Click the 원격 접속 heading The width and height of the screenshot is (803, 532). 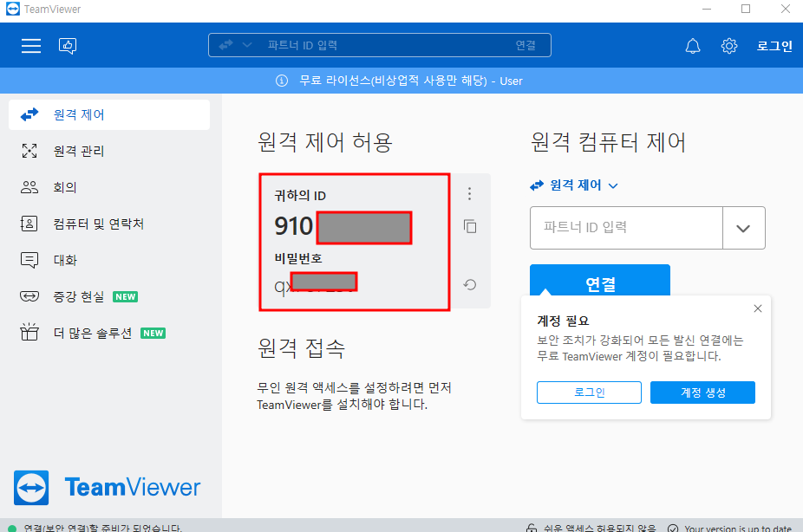click(301, 348)
